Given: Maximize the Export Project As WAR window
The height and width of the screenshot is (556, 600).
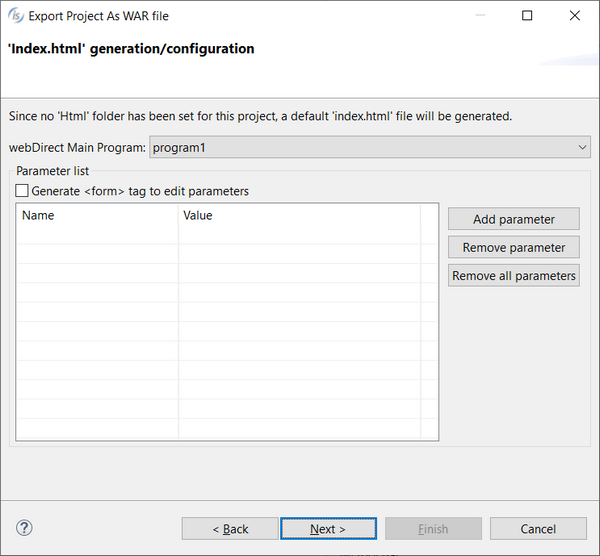Looking at the screenshot, I should [x=527, y=16].
